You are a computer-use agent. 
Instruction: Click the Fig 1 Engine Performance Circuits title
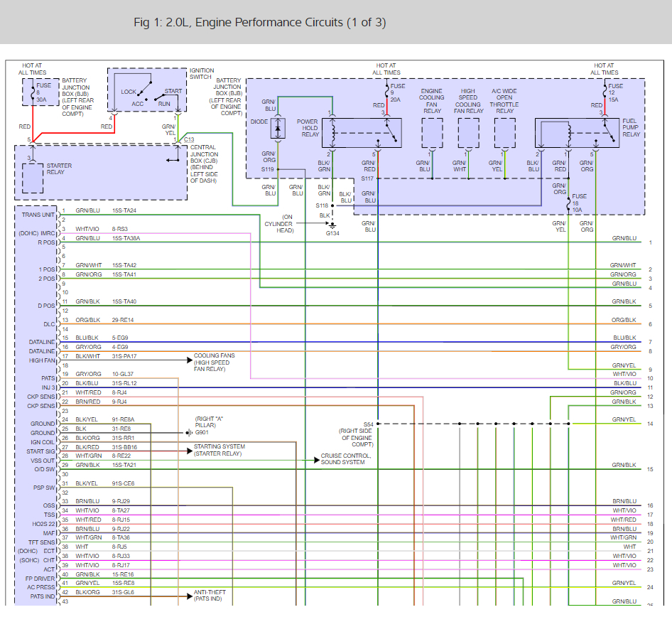tap(259, 22)
